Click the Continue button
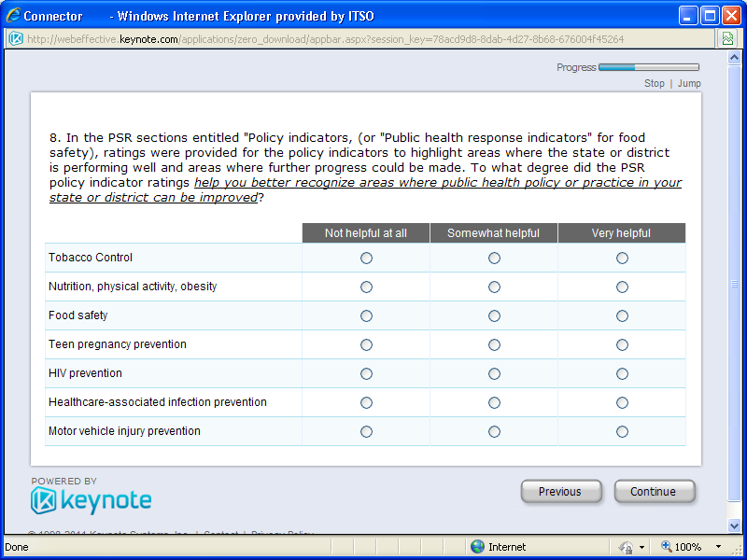 point(655,492)
